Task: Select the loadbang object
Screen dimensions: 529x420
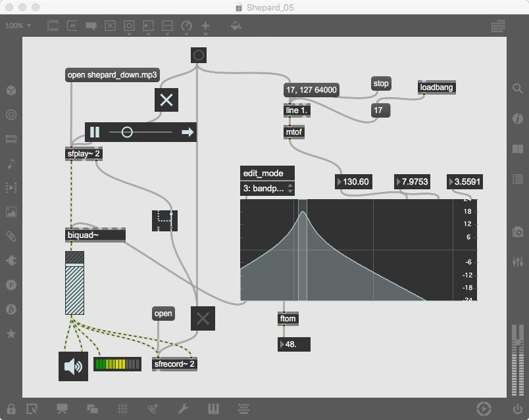Action: click(x=437, y=87)
